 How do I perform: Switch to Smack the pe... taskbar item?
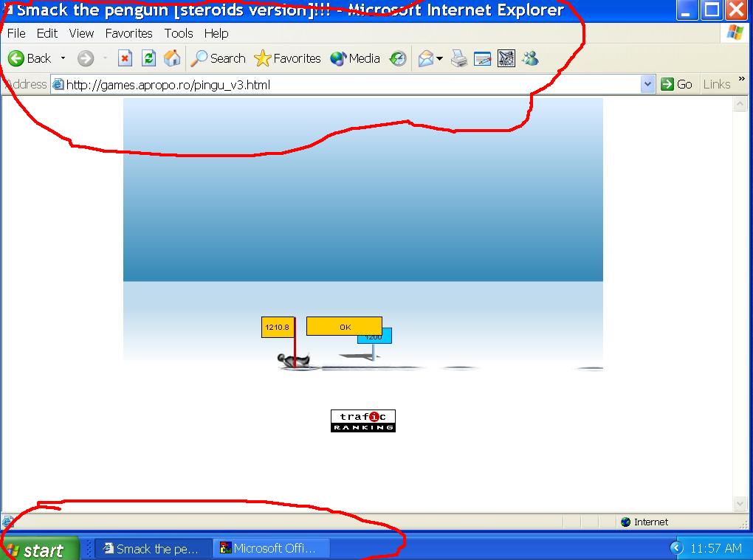[x=154, y=548]
